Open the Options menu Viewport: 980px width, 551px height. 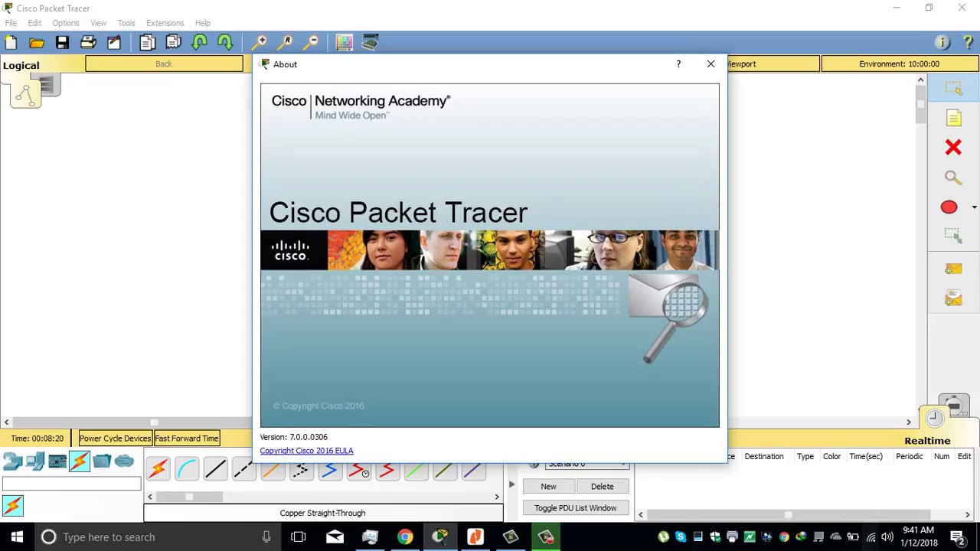(66, 23)
